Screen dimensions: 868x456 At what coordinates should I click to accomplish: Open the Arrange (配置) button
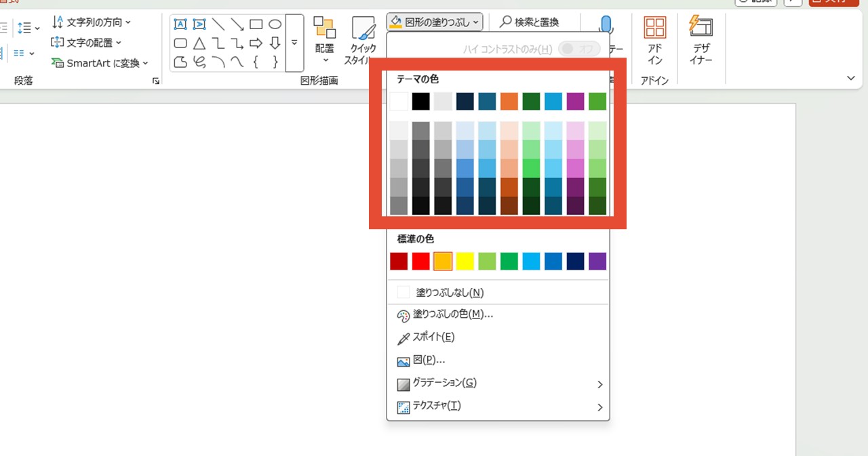[x=324, y=41]
